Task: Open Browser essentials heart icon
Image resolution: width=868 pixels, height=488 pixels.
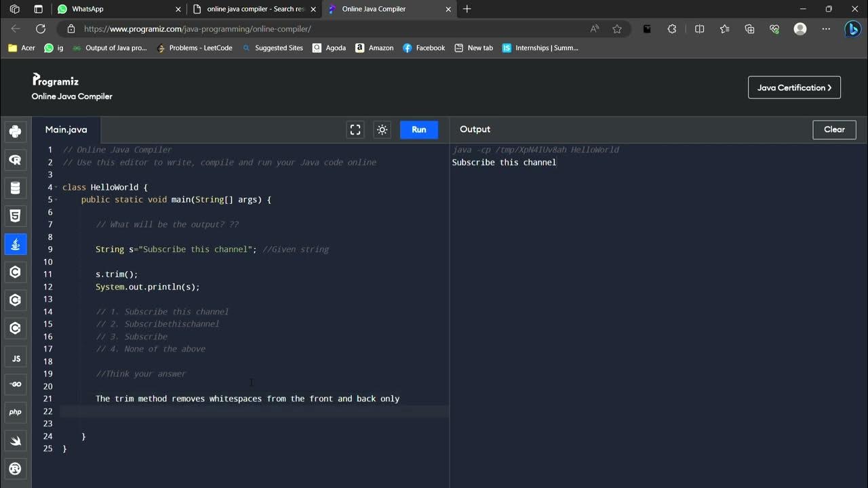Action: click(774, 29)
